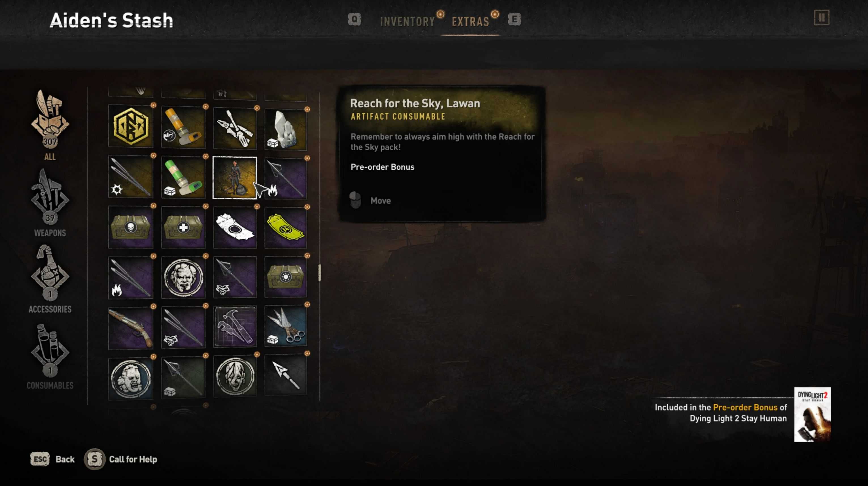Viewport: 868px width, 486px height.
Task: Select the yellow hexagon emblem item
Action: pos(131,126)
